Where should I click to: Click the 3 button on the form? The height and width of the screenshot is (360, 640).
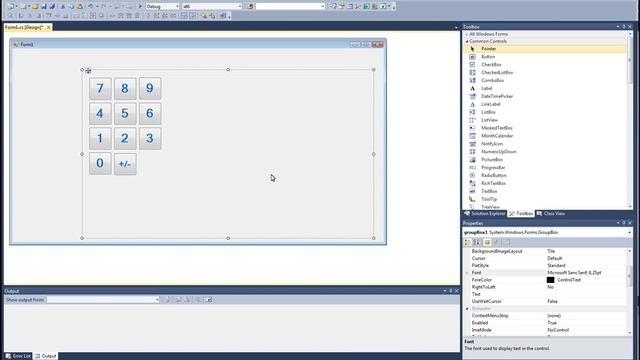pyautogui.click(x=150, y=138)
